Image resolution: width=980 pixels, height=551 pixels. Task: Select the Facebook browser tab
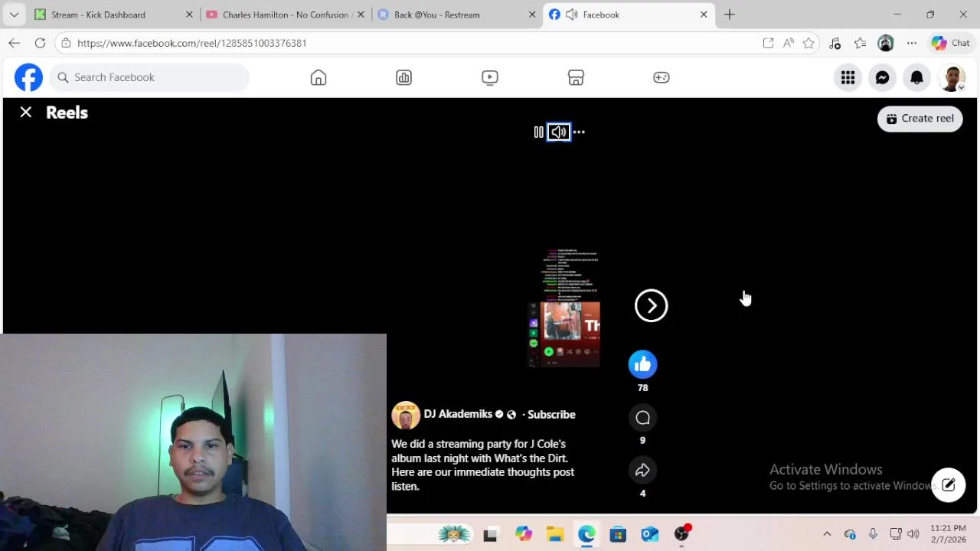(629, 15)
